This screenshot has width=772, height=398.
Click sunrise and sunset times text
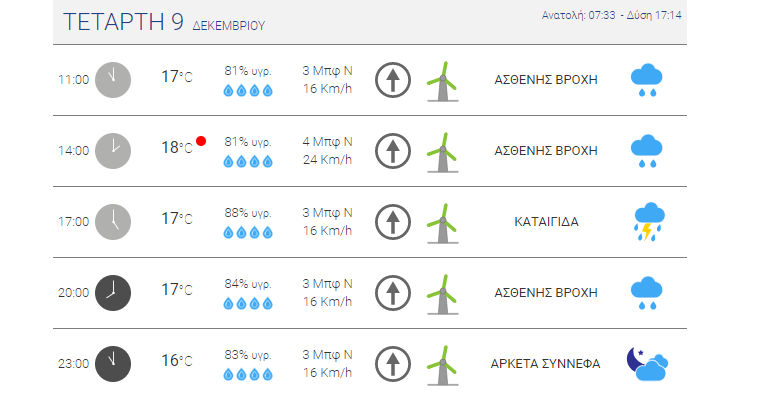coord(611,15)
